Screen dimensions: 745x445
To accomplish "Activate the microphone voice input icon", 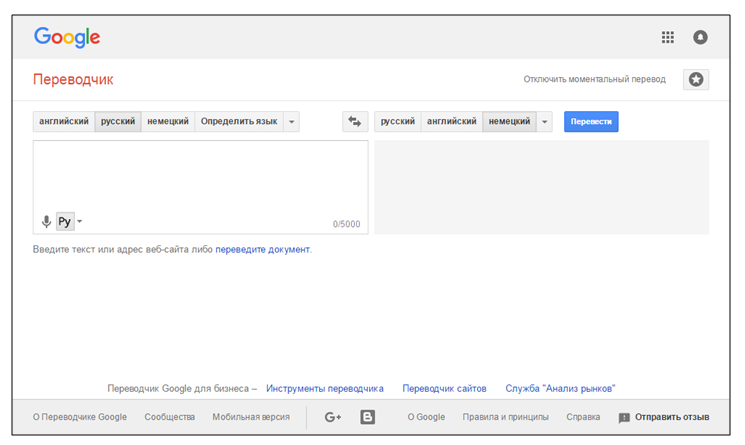I will [46, 222].
